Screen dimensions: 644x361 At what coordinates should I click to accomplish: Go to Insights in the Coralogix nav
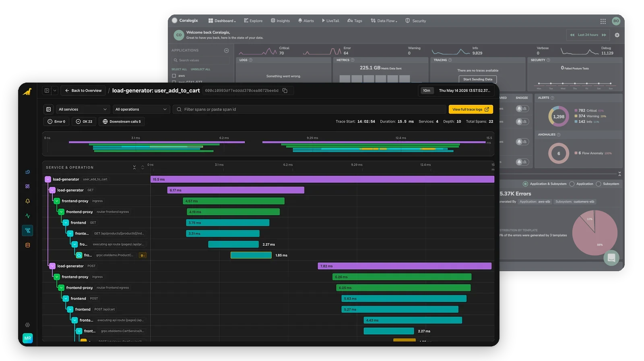point(280,21)
